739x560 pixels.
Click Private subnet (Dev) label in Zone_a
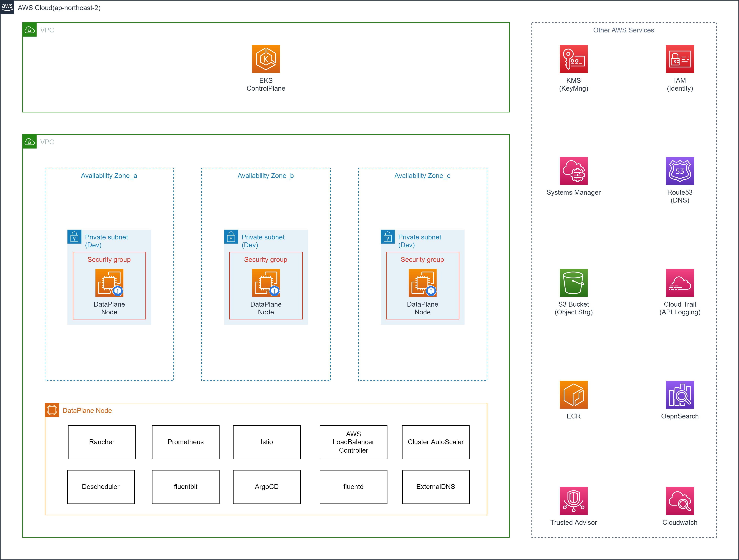(106, 241)
